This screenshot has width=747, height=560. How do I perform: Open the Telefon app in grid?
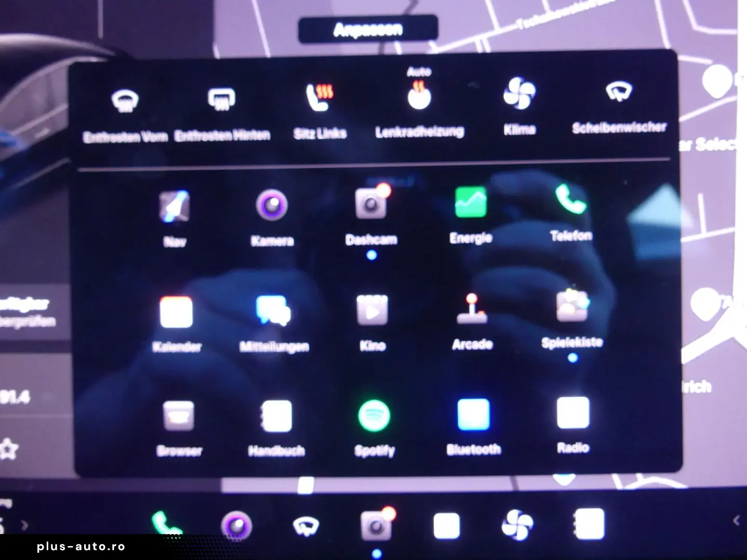click(571, 200)
